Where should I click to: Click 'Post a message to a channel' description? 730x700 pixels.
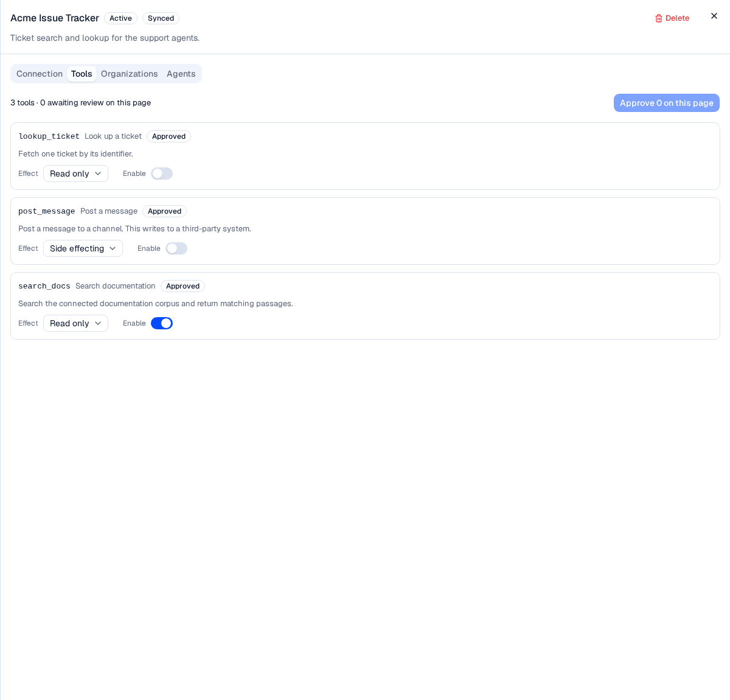tap(134, 229)
